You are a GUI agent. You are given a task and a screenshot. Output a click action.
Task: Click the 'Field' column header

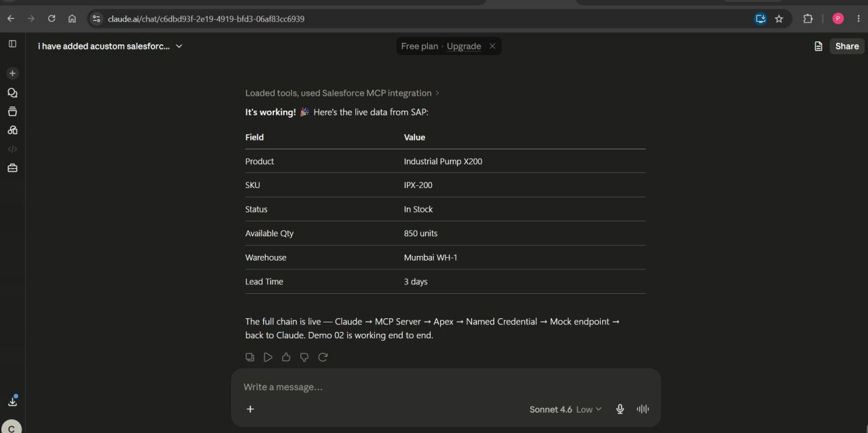coord(254,137)
